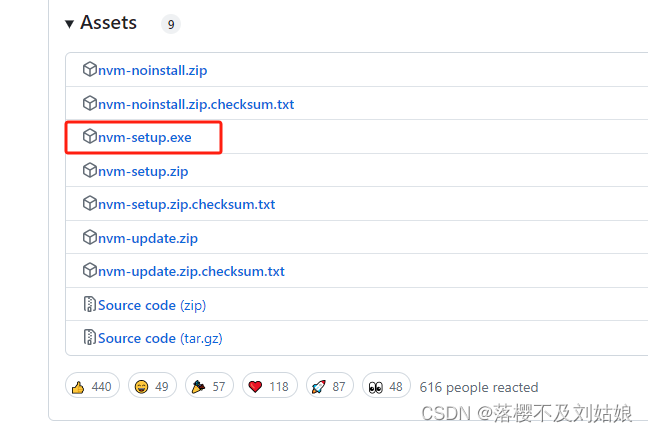Open nvm-setup.zip.checksum.txt link
Viewport: 648px width, 432px height.
tap(186, 205)
